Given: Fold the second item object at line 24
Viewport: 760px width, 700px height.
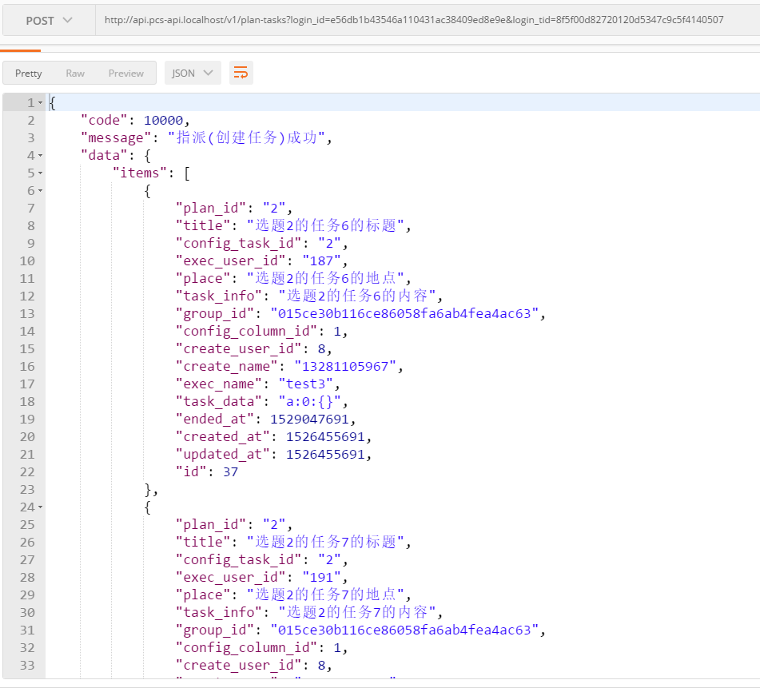Looking at the screenshot, I should click(40, 507).
